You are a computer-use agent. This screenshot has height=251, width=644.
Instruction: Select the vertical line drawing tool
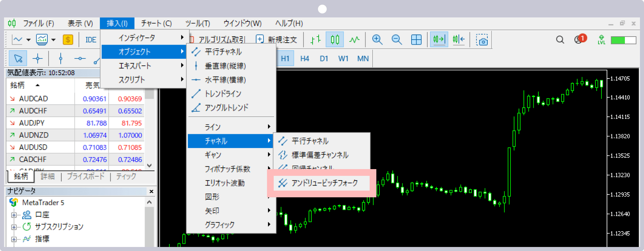60,59
